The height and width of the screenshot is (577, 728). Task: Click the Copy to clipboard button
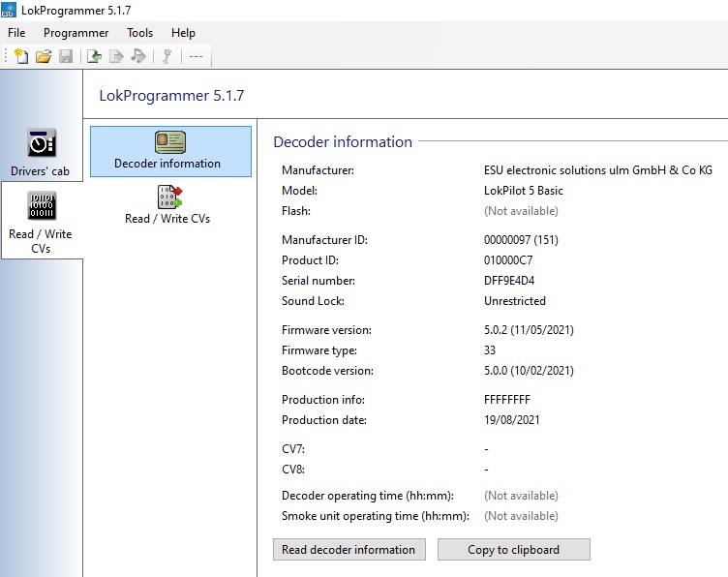[x=514, y=550]
